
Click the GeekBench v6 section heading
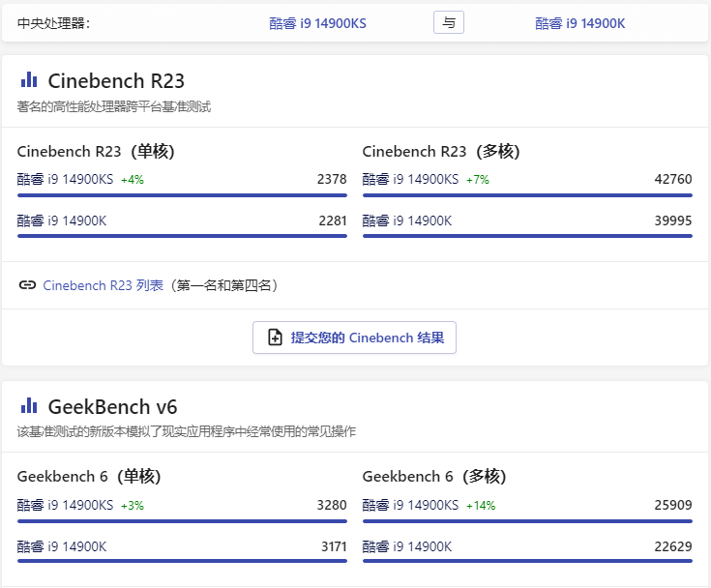click(x=112, y=406)
